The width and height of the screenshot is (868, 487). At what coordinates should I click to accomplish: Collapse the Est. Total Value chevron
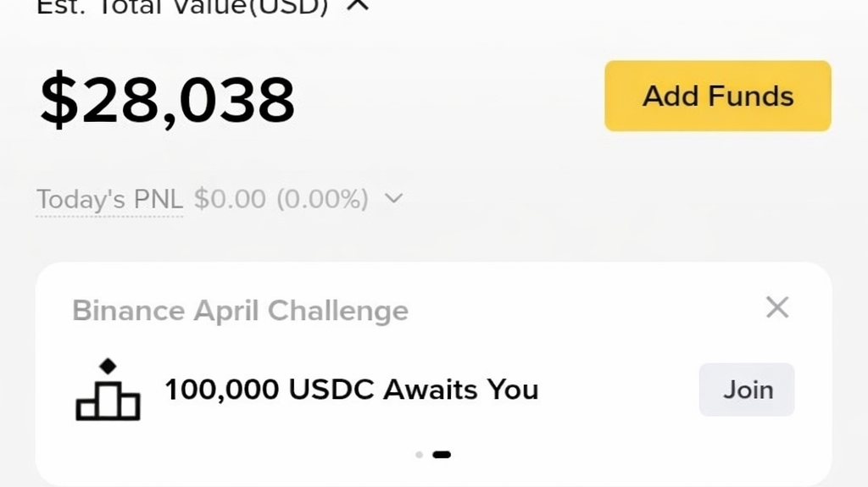[359, 6]
